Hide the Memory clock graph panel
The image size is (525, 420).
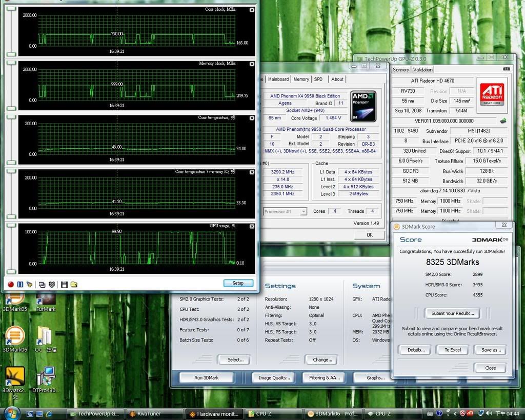pyautogui.click(x=252, y=64)
